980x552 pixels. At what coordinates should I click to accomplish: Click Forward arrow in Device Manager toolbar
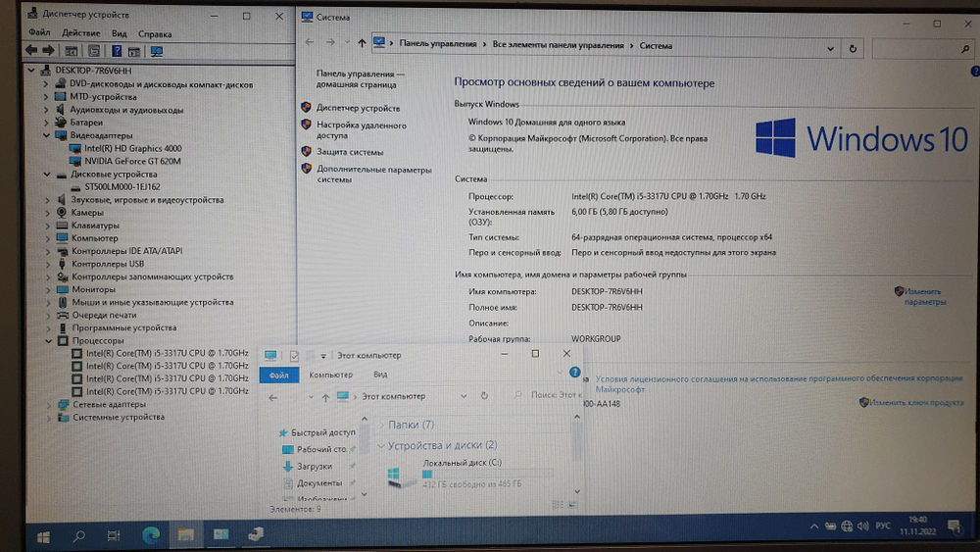pos(48,51)
